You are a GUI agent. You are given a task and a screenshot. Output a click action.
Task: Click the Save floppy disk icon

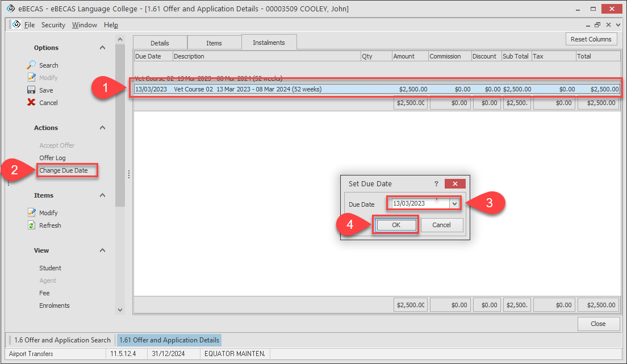pyautogui.click(x=32, y=90)
